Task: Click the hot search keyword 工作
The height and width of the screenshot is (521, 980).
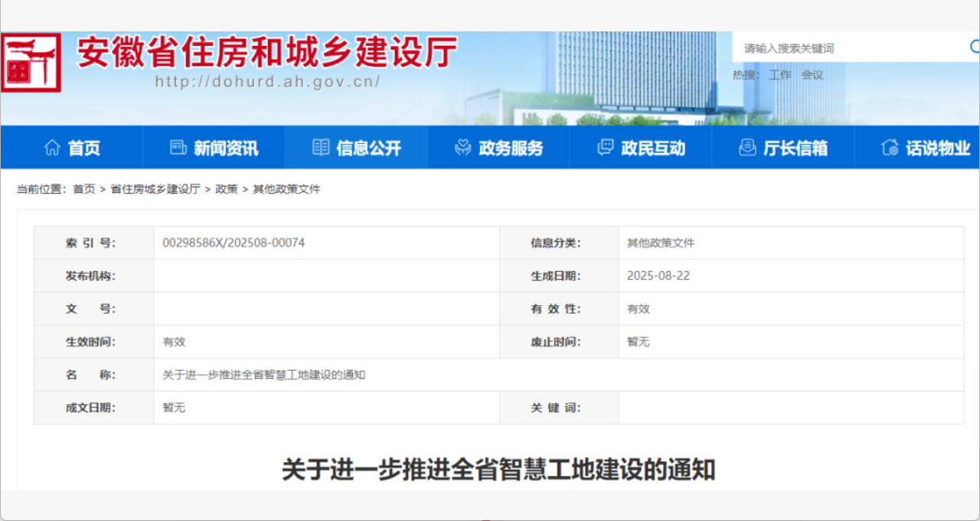Action: click(780, 75)
